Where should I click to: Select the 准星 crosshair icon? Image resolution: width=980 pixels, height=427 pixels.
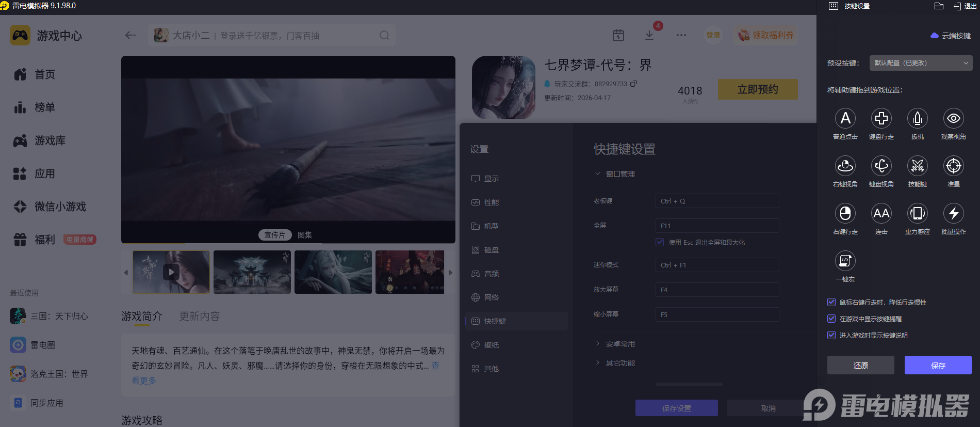[x=953, y=166]
